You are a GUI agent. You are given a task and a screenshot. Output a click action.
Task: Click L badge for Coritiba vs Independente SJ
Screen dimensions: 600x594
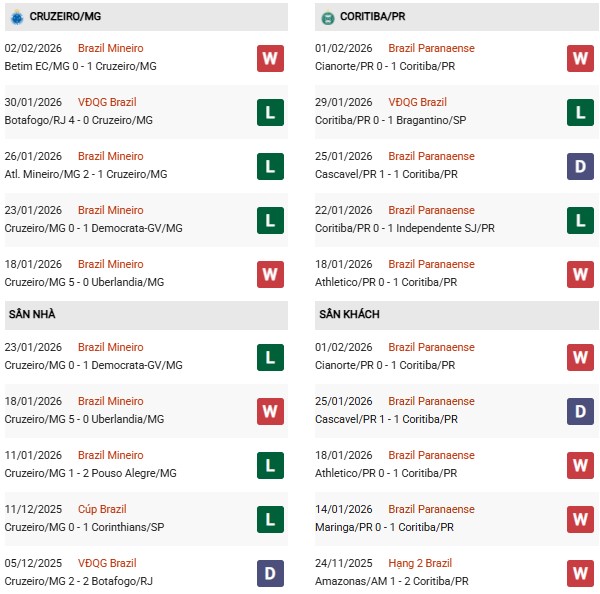pos(581,220)
